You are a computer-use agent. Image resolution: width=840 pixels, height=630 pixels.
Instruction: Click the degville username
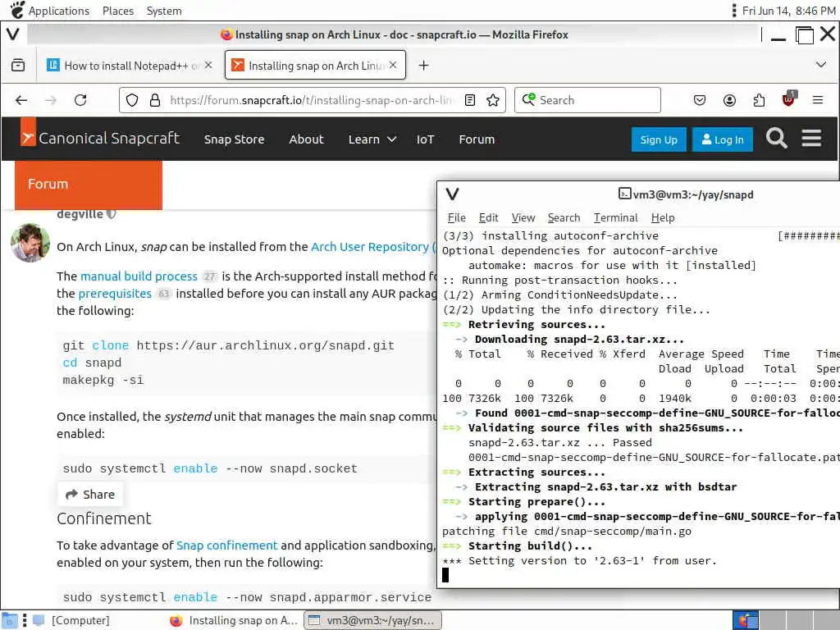click(80, 214)
